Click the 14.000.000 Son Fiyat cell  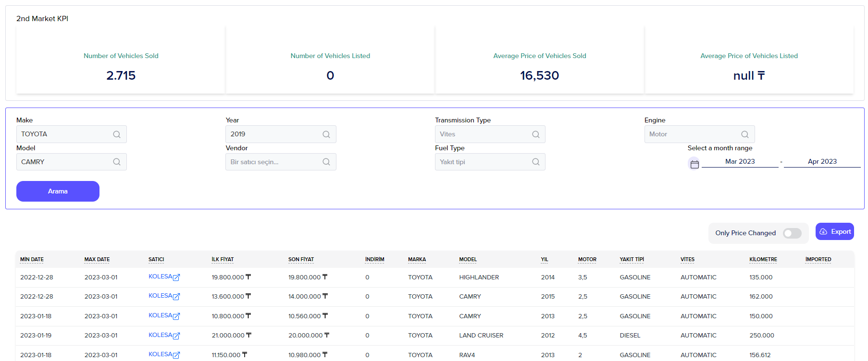click(308, 297)
